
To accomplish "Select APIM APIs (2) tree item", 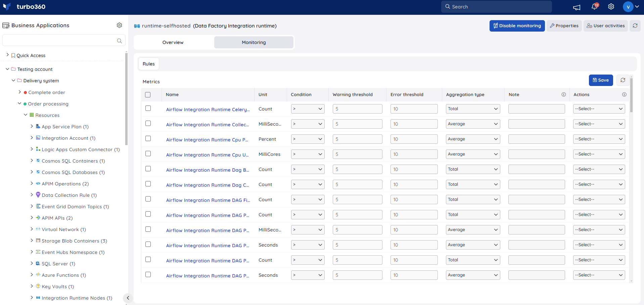I will pos(57,218).
